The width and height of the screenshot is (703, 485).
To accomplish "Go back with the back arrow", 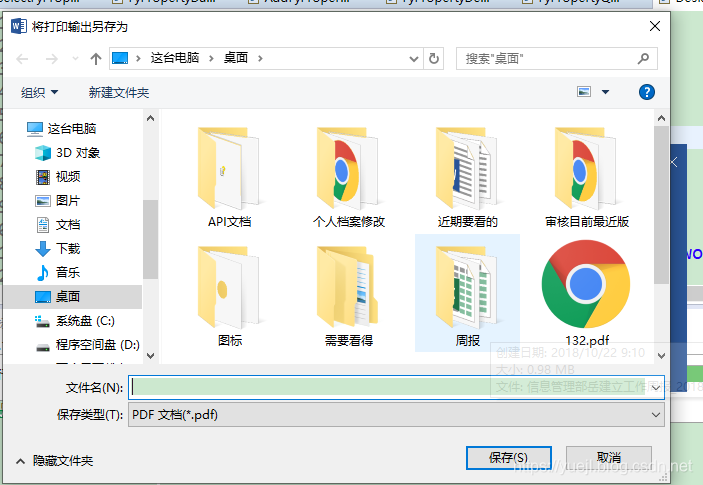I will click(22, 59).
